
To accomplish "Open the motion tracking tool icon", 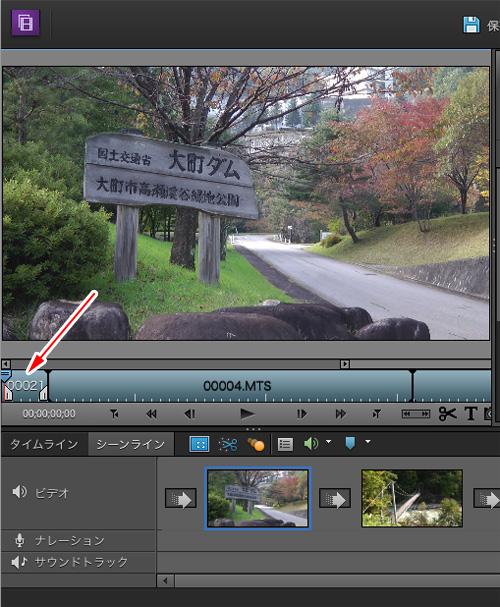I will 256,444.
